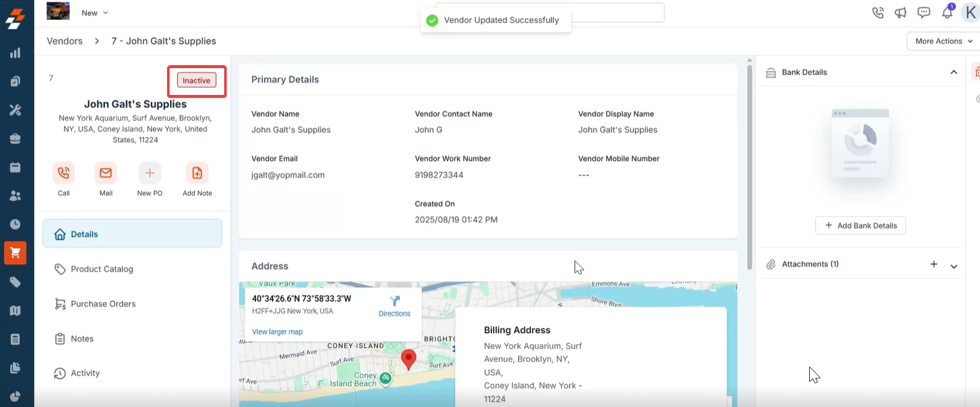
Task: Open the K user avatar
Action: pyautogui.click(x=970, y=12)
